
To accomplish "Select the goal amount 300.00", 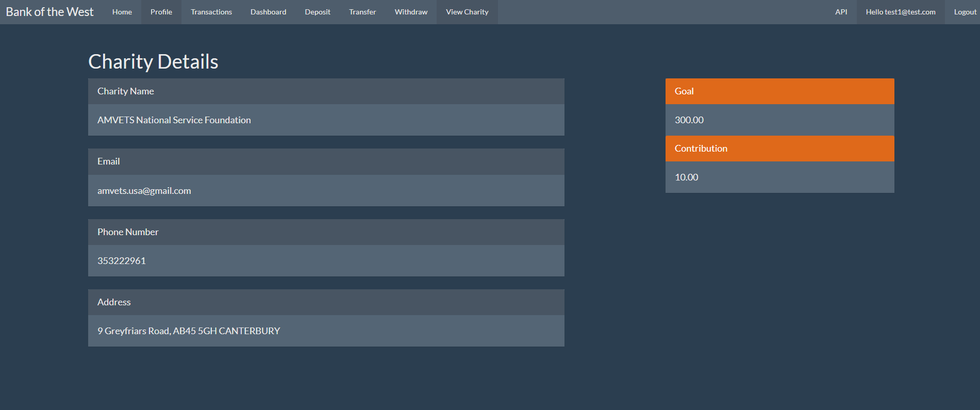I will [x=689, y=120].
